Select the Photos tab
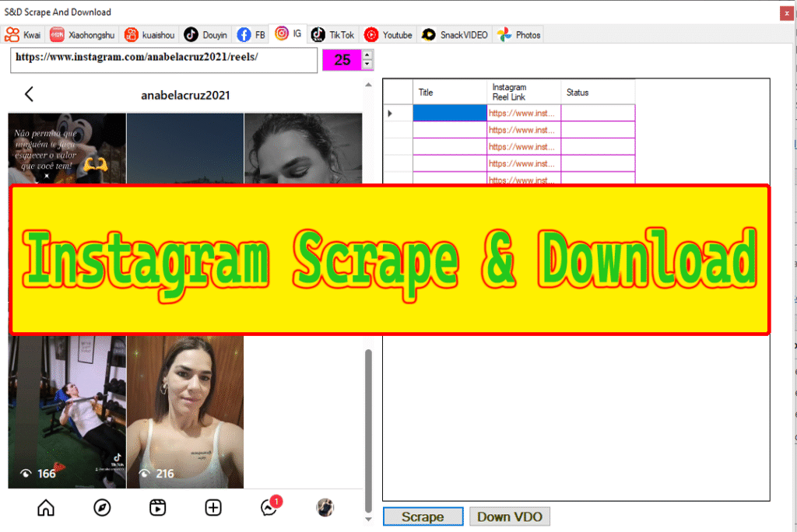The width and height of the screenshot is (797, 532). click(518, 34)
